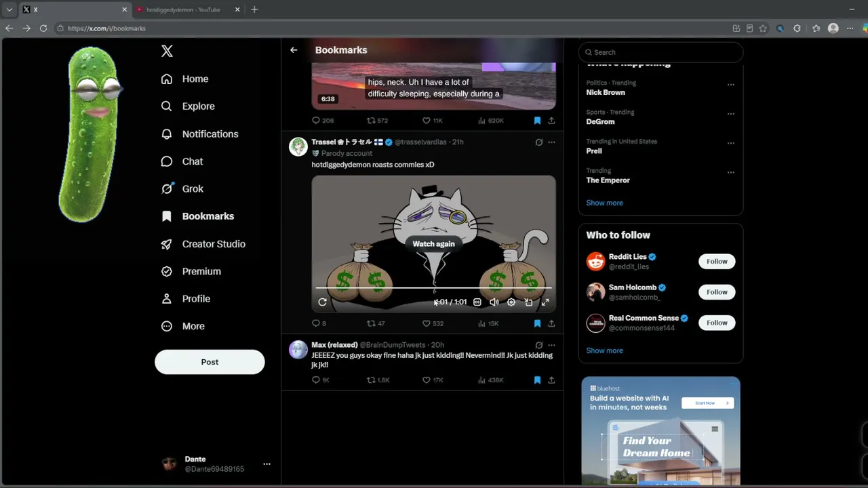Remove bookmark from Max (relaxed) post
This screenshot has height=488, width=868.
537,380
